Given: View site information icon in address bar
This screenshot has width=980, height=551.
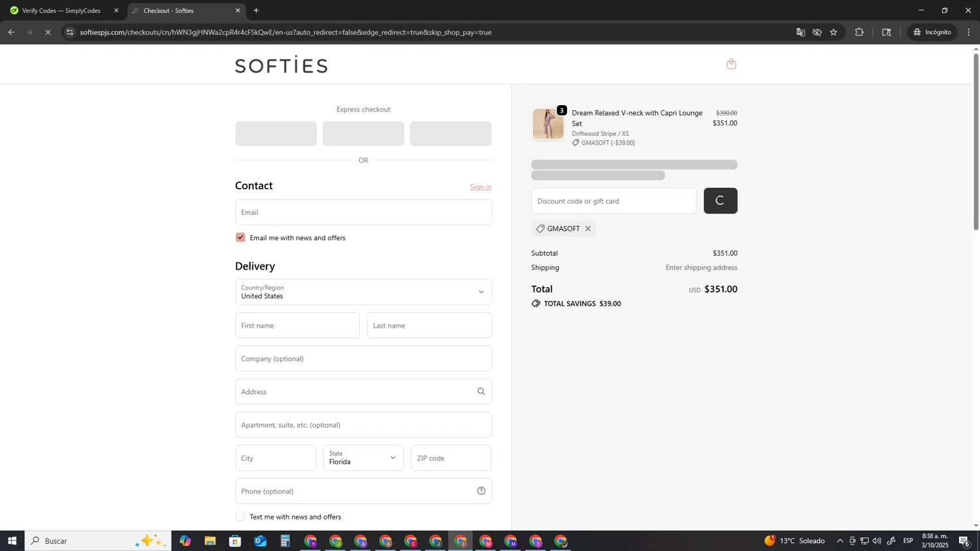Looking at the screenshot, I should pos(70,32).
